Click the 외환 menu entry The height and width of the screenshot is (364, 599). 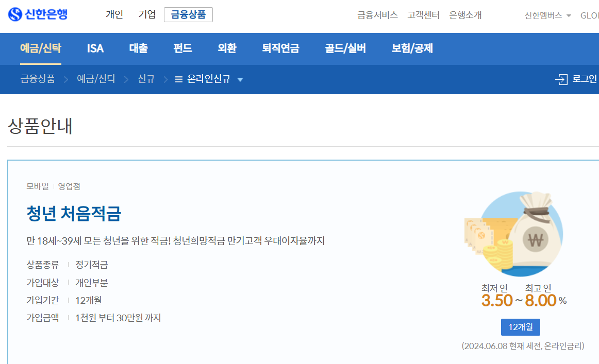click(227, 48)
